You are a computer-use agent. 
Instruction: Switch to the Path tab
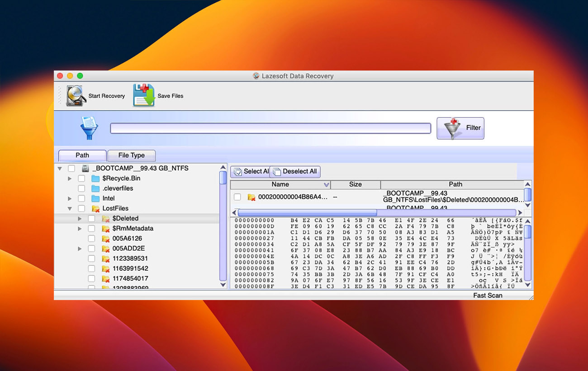tap(82, 155)
